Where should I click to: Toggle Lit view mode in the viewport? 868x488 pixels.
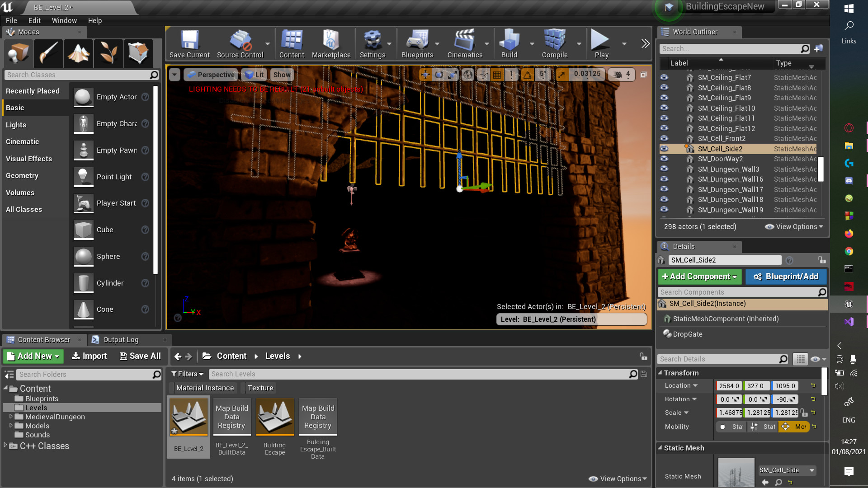pyautogui.click(x=255, y=75)
